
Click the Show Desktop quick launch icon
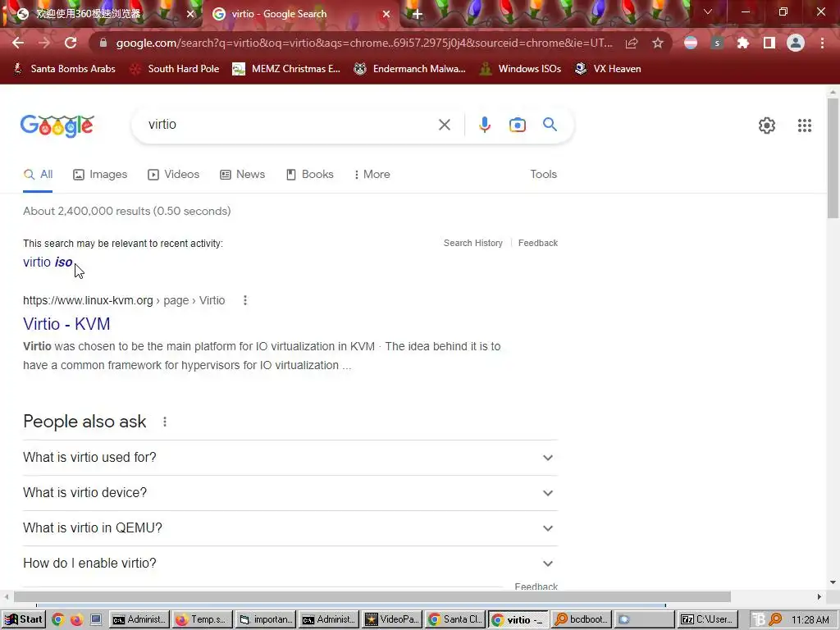point(96,620)
